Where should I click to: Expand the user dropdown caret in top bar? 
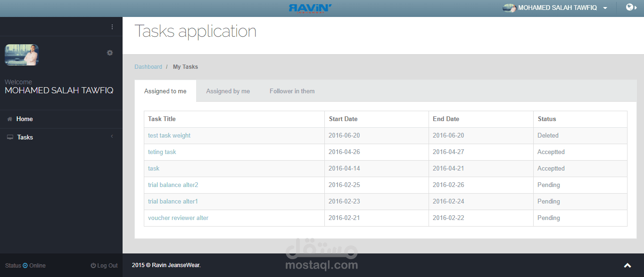(605, 8)
